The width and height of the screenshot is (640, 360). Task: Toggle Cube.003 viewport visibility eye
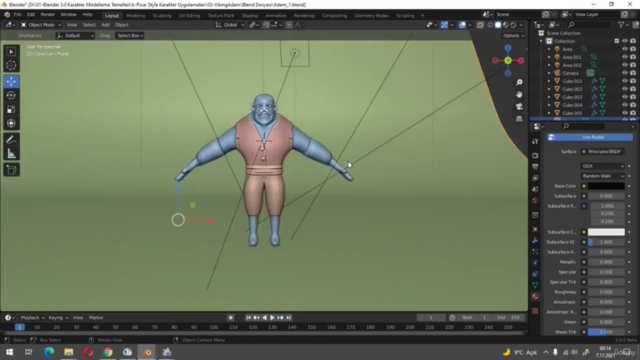(x=624, y=97)
